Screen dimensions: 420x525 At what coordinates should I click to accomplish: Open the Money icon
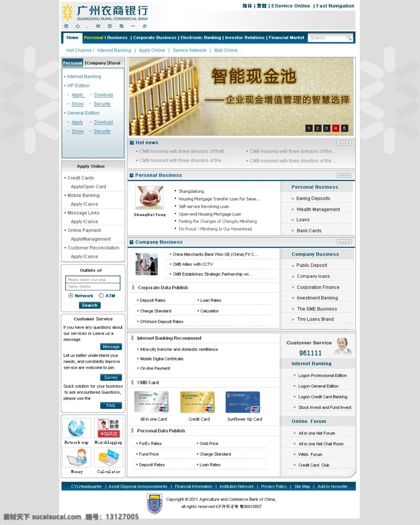coord(77,457)
